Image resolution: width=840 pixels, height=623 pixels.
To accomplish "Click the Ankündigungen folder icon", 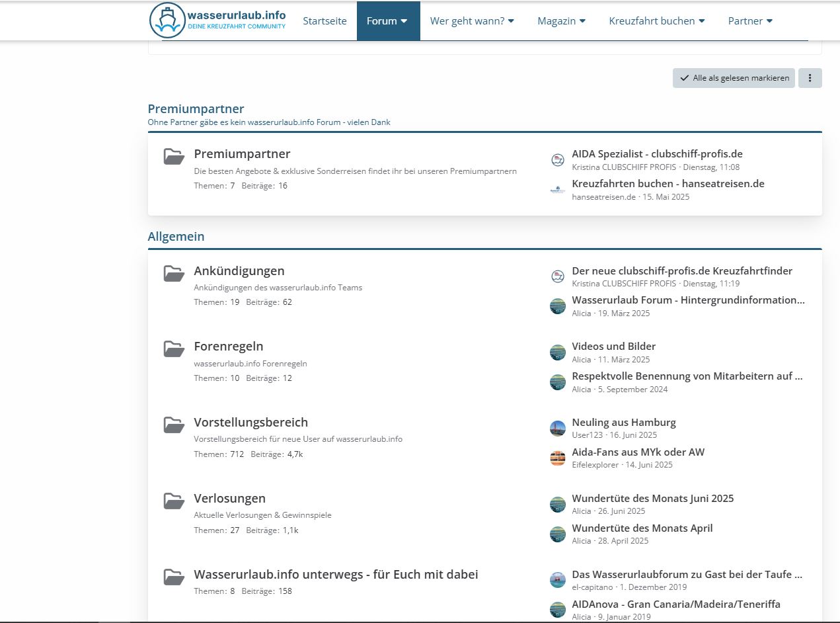I will (174, 274).
